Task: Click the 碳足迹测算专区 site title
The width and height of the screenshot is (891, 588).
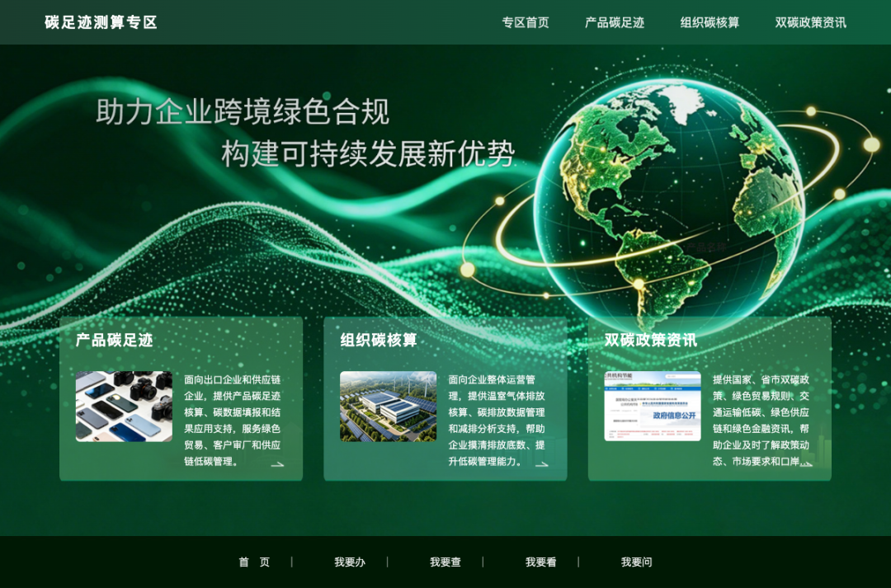Action: [101, 23]
